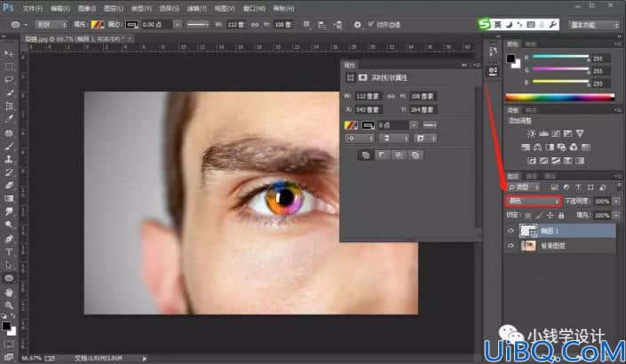Viewport: 626px width, 364px height.
Task: Select the Ellipse shape tool
Action: [x=9, y=278]
